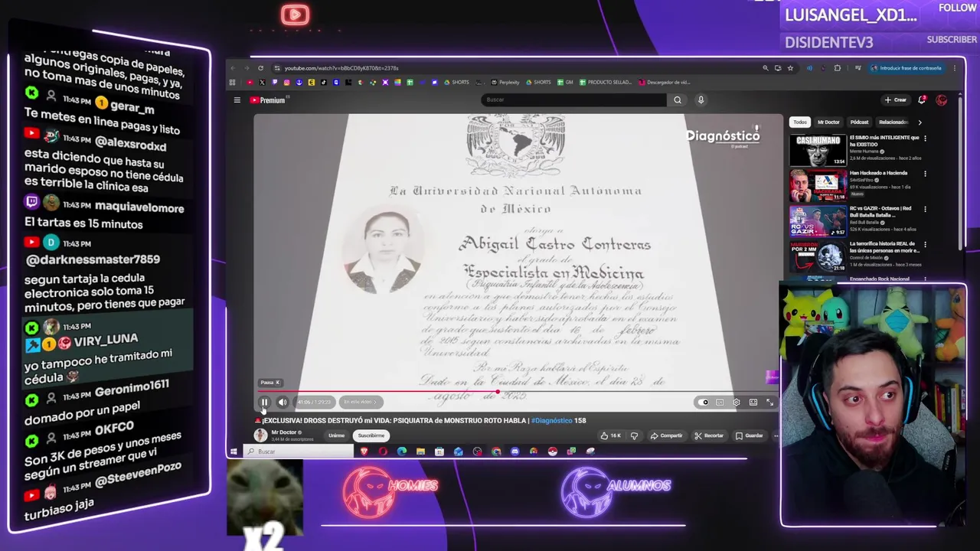Open the 'Han Hackeado a Hacienda' video
This screenshot has width=980, height=551.
818,185
